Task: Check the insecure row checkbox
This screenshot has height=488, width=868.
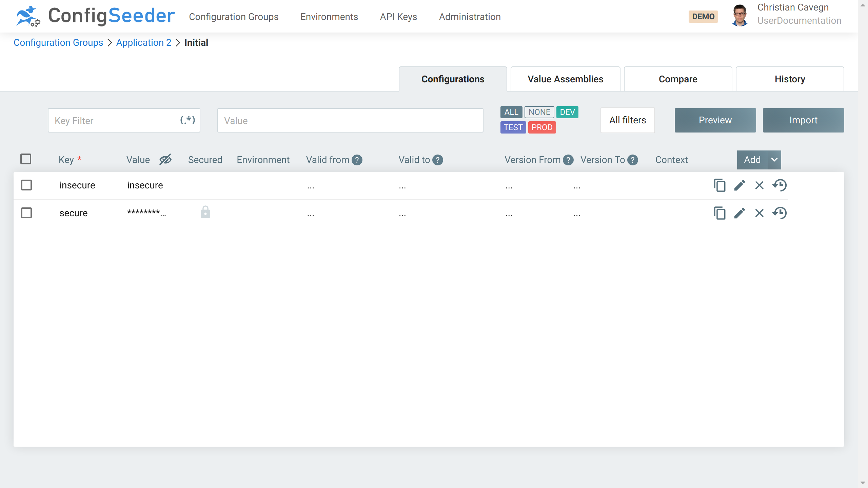Action: pos(26,185)
